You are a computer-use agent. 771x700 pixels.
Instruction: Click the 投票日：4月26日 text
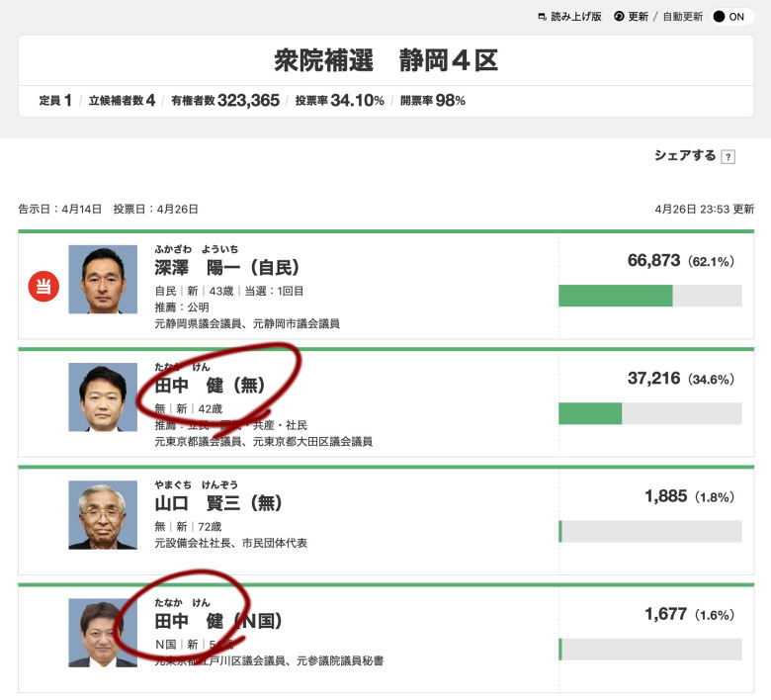155,209
